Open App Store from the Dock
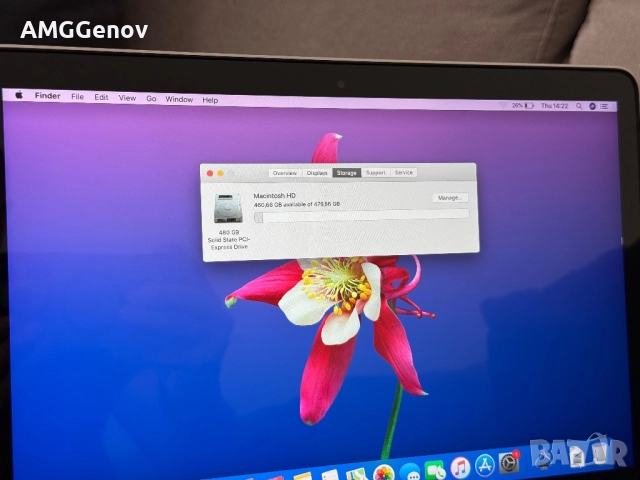The image size is (640, 480). pos(485,465)
